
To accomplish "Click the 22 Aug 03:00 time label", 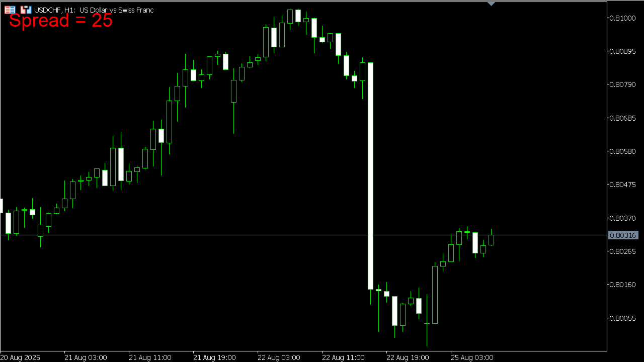I will [279, 357].
